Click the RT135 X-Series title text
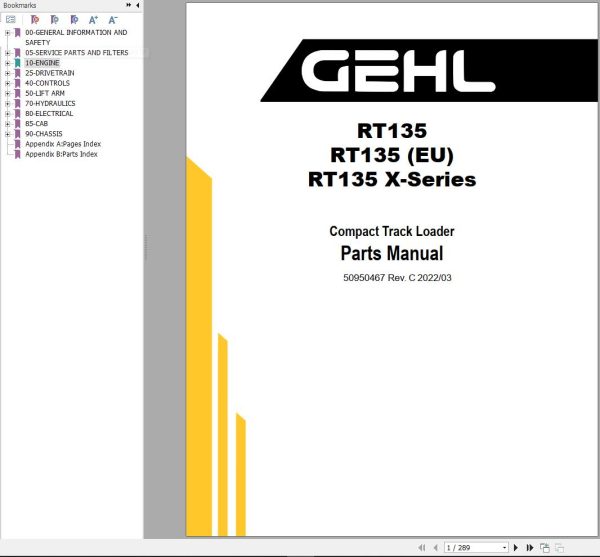The height and width of the screenshot is (557, 600). tap(392, 179)
